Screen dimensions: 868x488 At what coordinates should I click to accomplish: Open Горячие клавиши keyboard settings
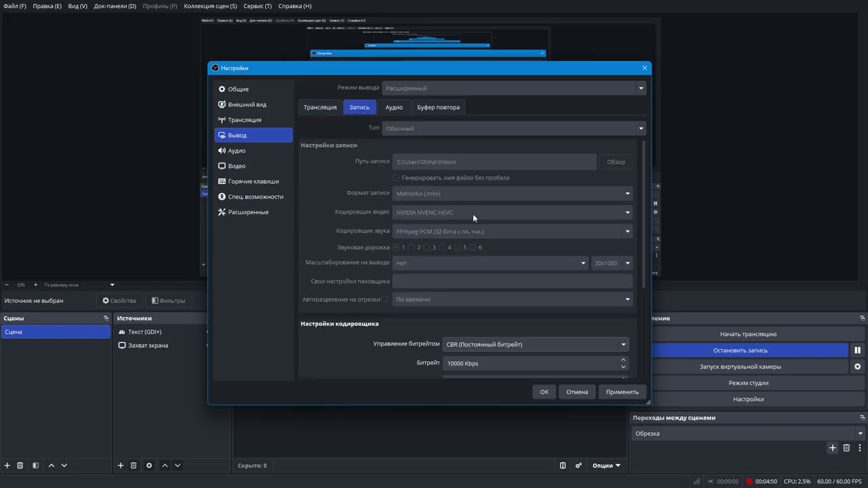pos(254,182)
